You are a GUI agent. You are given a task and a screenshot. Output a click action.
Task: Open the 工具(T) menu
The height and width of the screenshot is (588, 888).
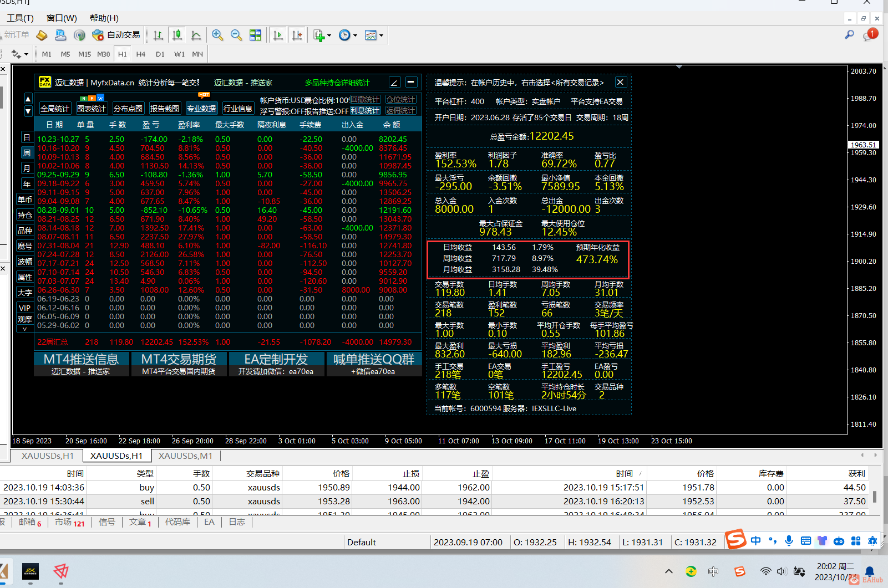pyautogui.click(x=21, y=18)
